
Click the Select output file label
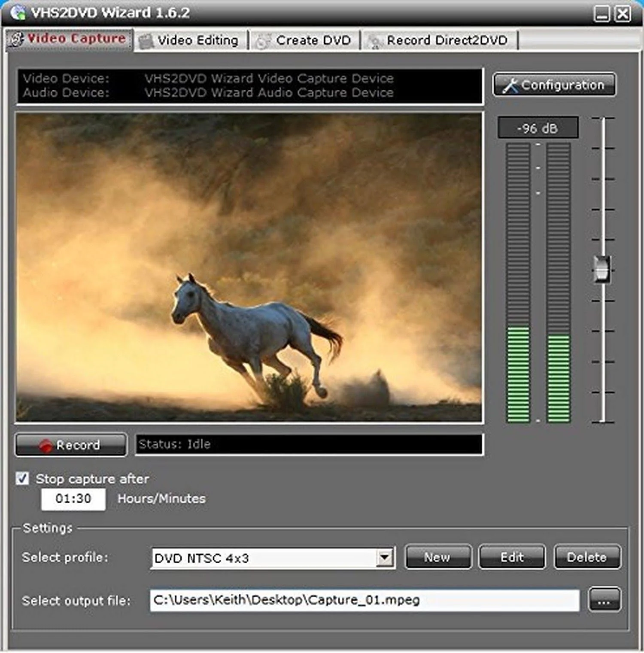coord(76,600)
